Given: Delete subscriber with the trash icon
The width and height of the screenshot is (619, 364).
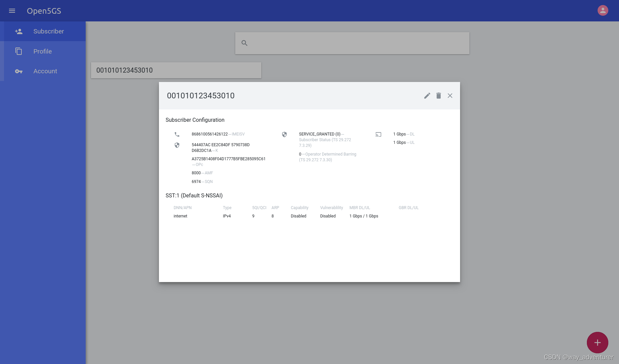Looking at the screenshot, I should 439,96.
